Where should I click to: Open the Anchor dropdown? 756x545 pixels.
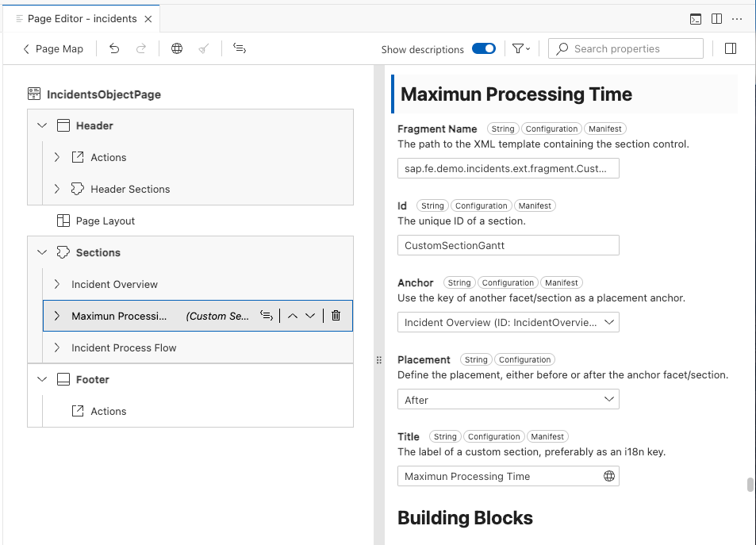tap(508, 322)
